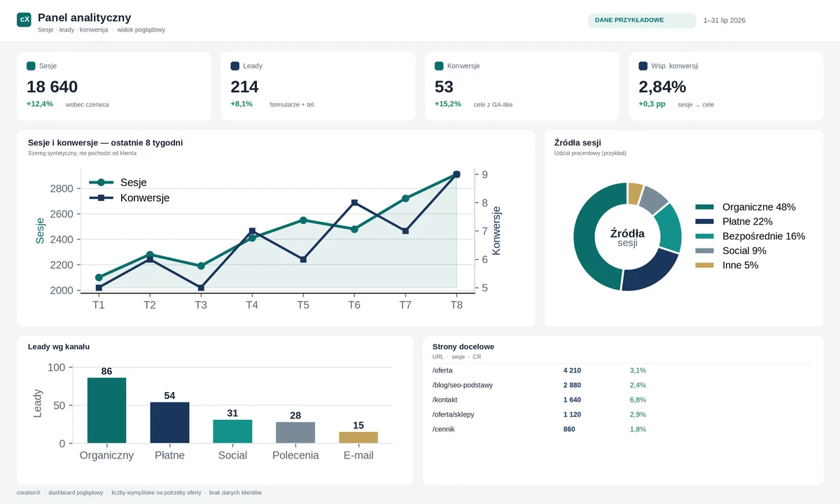Click the Organiczny bar with value 86

(x=106, y=410)
